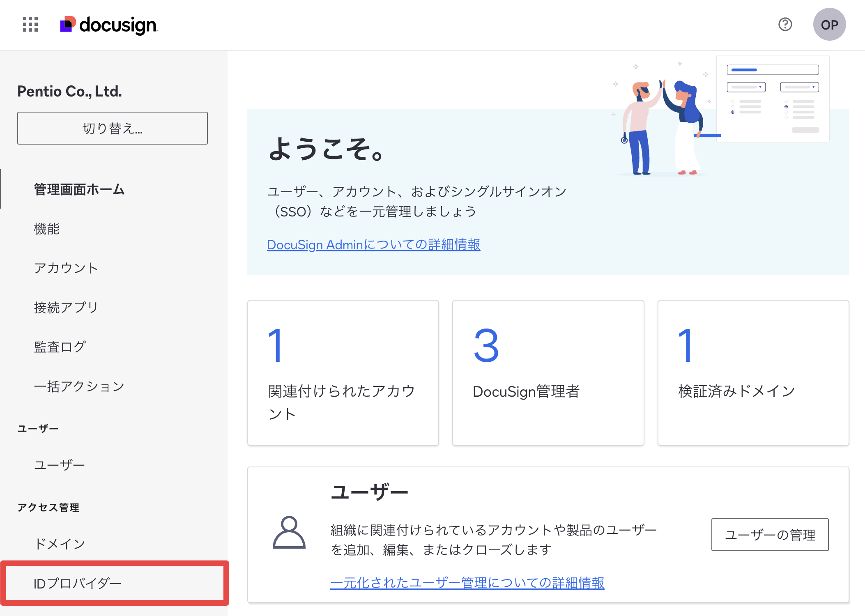Screen dimensions: 865x616
Task: Click the アクセス管理 section header
Action: tap(48, 508)
